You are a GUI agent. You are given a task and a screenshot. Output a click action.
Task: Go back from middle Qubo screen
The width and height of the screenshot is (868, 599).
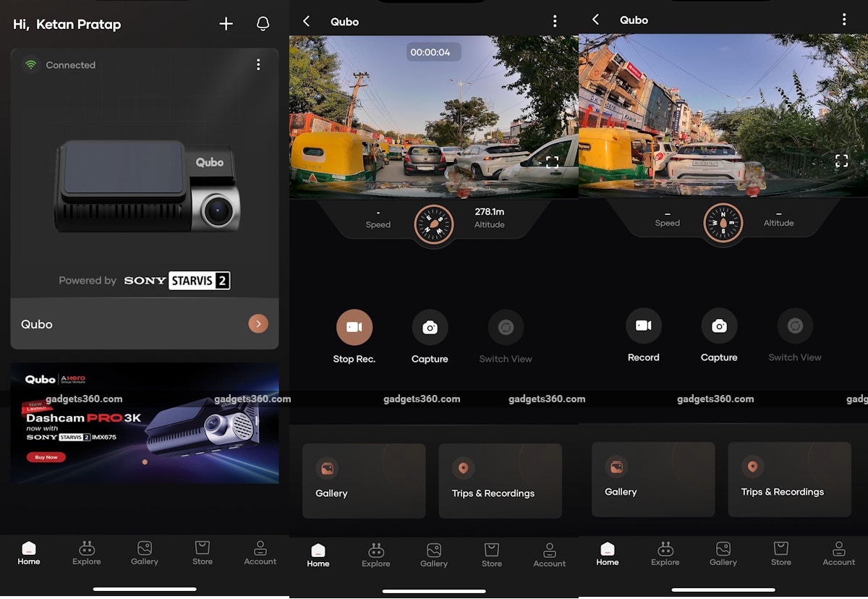(x=306, y=22)
